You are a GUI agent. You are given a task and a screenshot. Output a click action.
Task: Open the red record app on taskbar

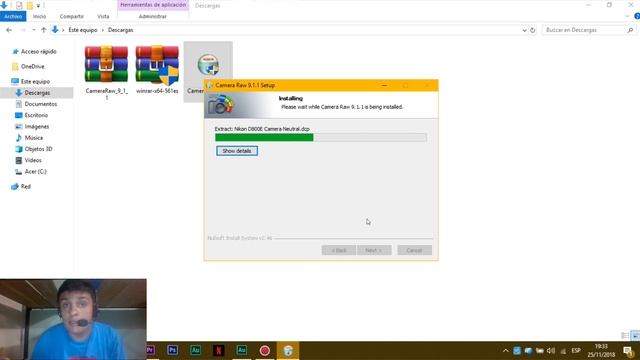264,350
